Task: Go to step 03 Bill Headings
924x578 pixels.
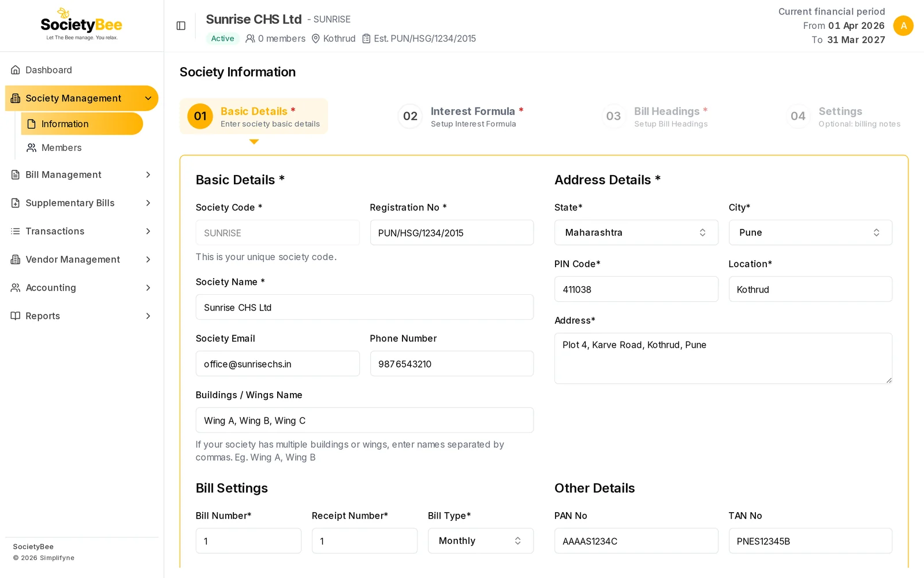Action: coord(654,116)
